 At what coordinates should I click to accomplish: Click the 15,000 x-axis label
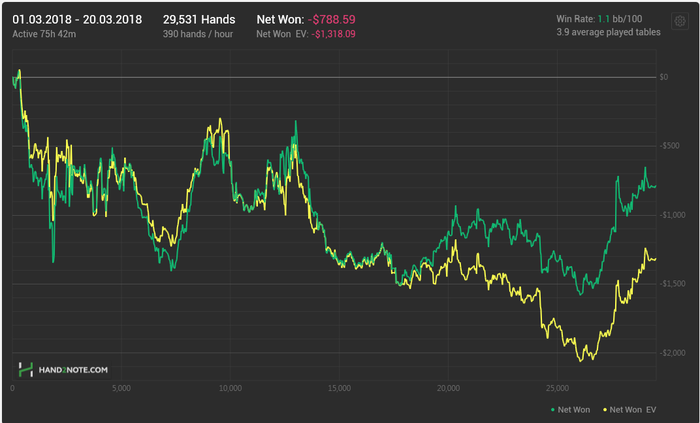coord(339,388)
